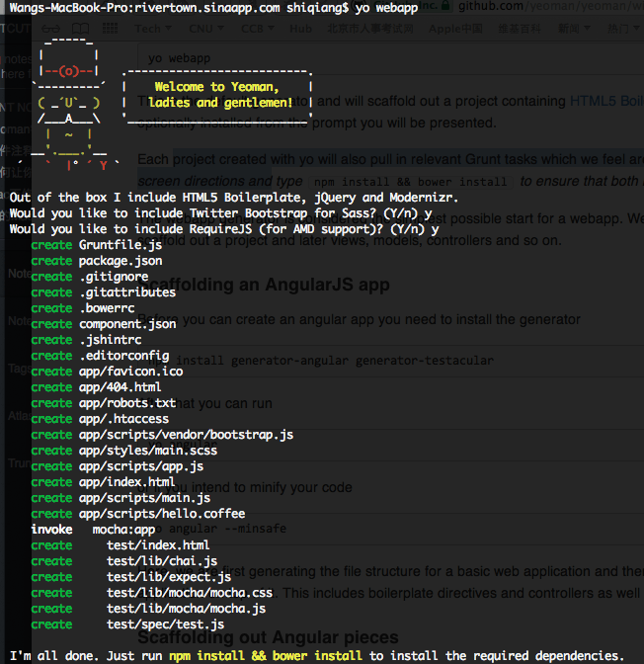Open the 北京市人事考试网 bookmark

[369, 29]
